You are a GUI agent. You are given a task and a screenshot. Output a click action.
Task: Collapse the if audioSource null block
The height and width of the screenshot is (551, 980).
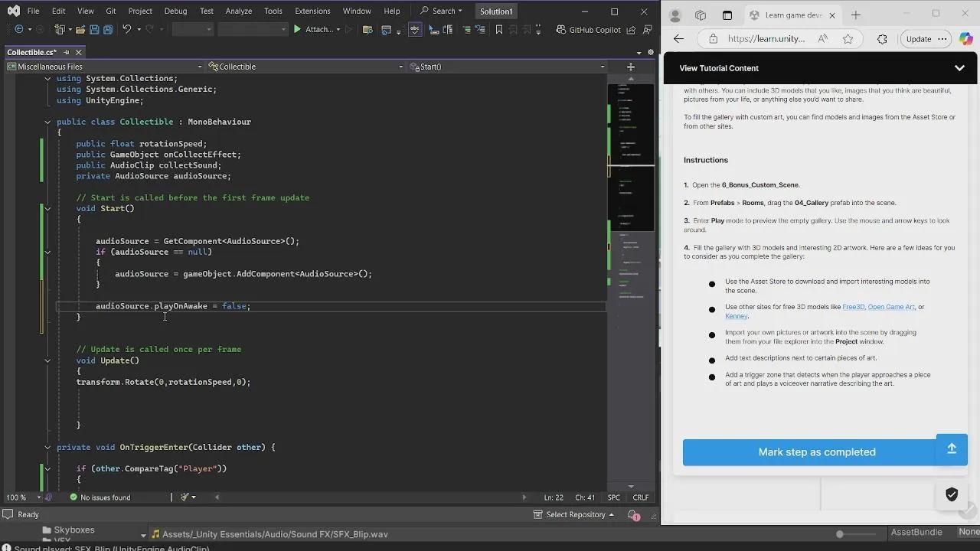47,252
